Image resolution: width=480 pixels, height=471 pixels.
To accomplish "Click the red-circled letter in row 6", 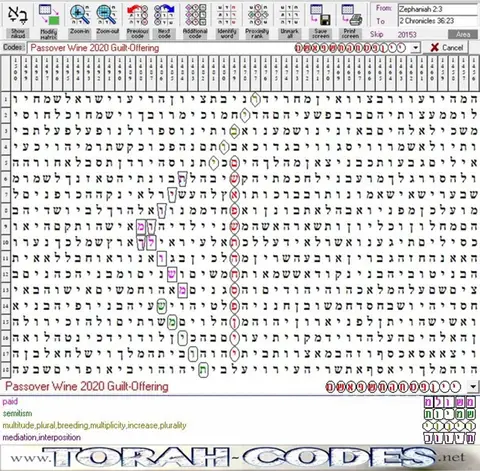I will coord(235,179).
